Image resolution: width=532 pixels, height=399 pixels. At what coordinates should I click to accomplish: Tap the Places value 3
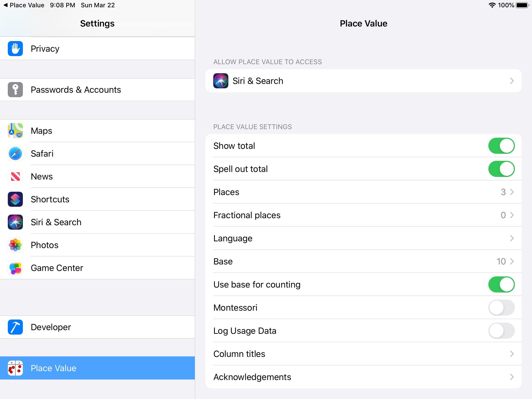pyautogui.click(x=503, y=192)
